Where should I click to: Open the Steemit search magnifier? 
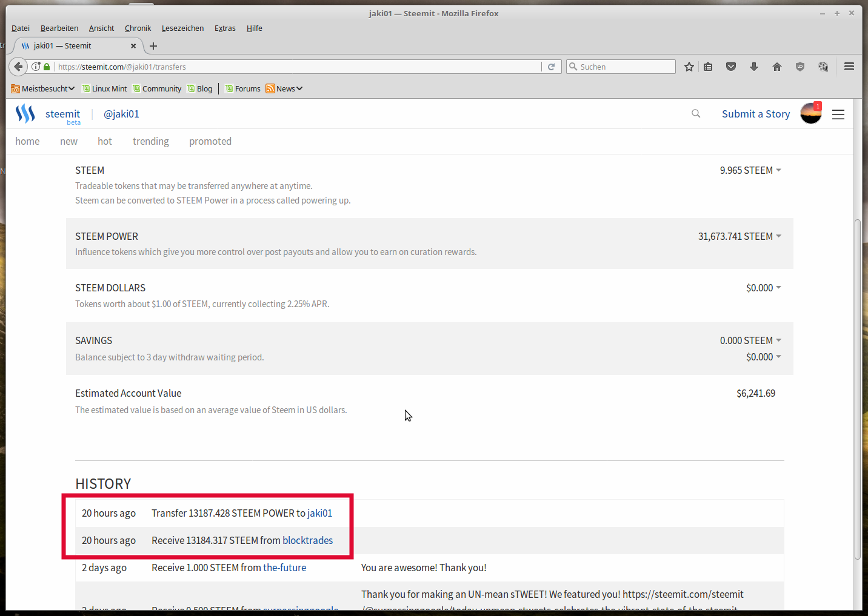(696, 113)
